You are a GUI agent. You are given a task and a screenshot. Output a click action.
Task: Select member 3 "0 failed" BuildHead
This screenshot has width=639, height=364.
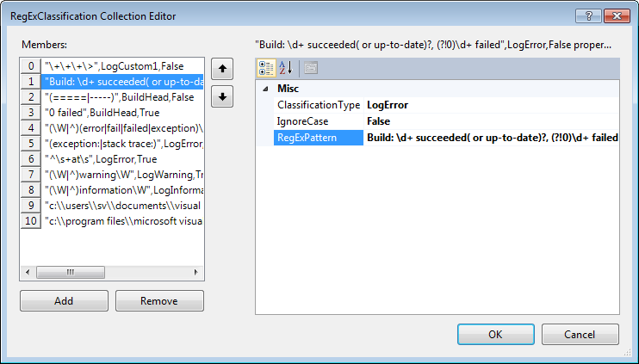pyautogui.click(x=121, y=112)
